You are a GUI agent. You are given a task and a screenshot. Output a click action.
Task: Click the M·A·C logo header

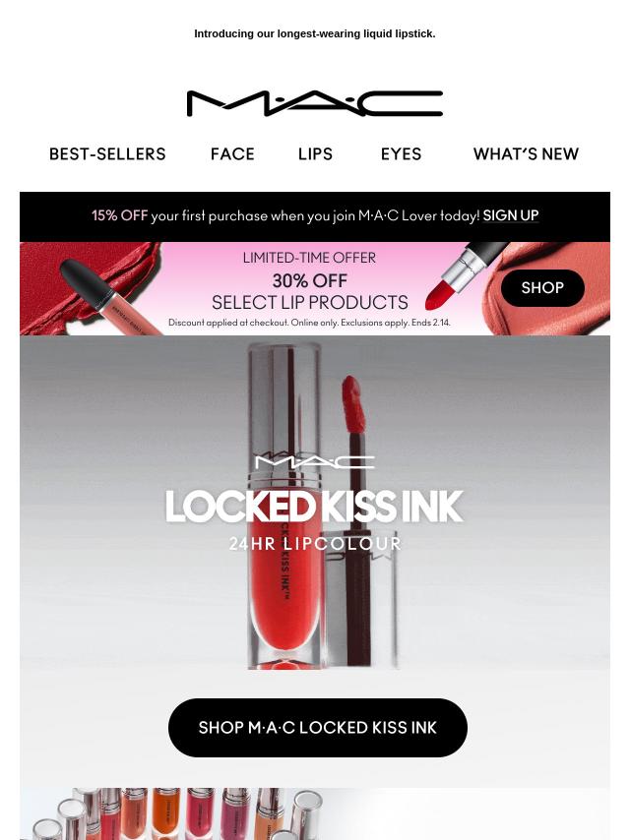point(315,103)
